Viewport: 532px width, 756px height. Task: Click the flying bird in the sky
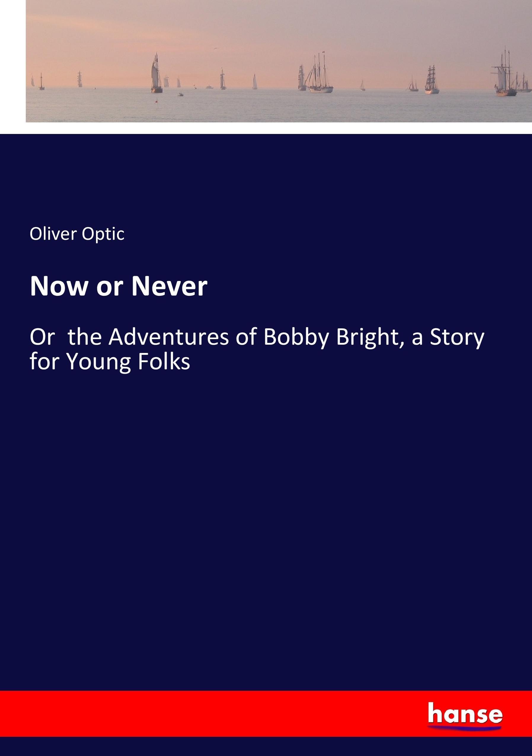click(x=216, y=49)
